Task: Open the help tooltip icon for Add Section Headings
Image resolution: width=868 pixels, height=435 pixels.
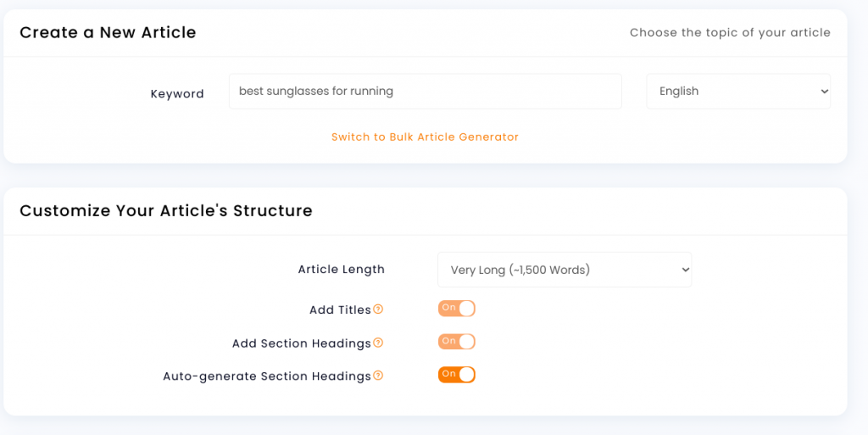Action: tap(378, 343)
